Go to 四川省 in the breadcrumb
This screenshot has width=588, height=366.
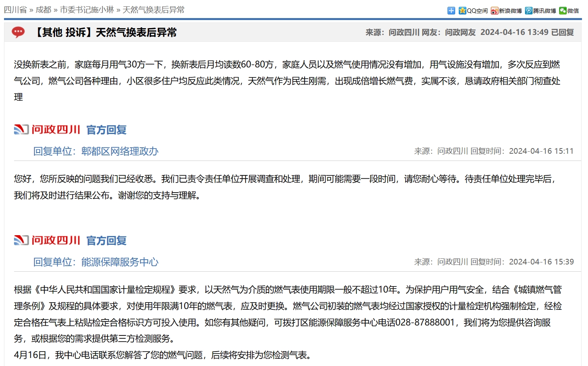pos(15,10)
